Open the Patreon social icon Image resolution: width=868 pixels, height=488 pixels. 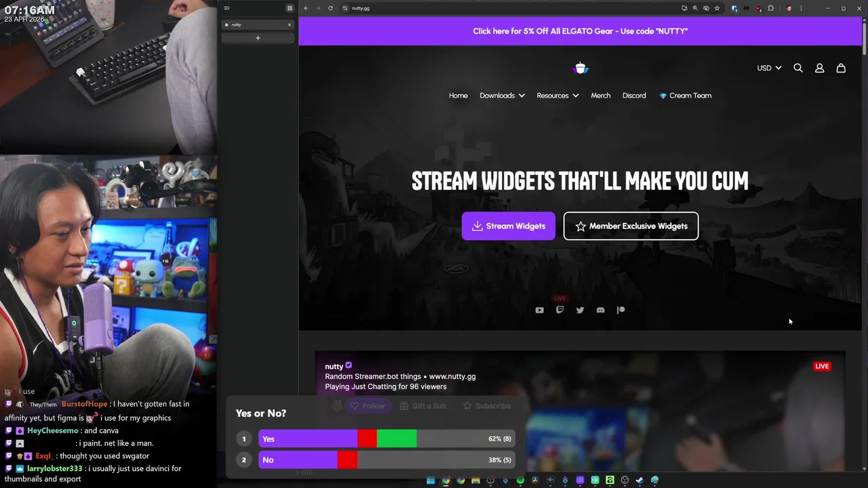[620, 310]
